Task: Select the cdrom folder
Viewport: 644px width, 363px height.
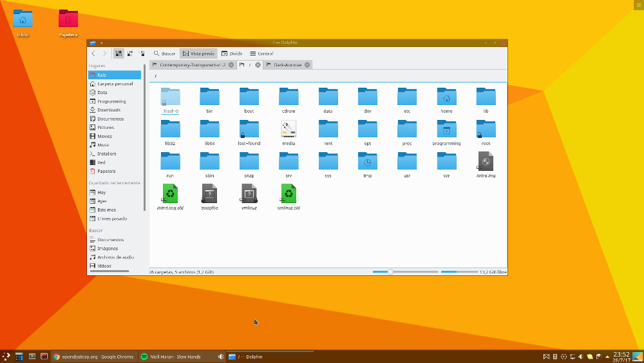Action: 289,101
